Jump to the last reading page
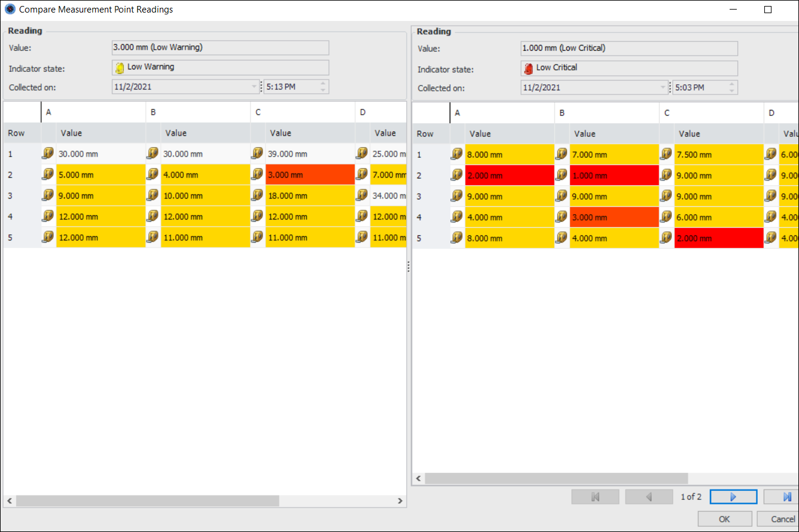The image size is (799, 532). point(786,497)
